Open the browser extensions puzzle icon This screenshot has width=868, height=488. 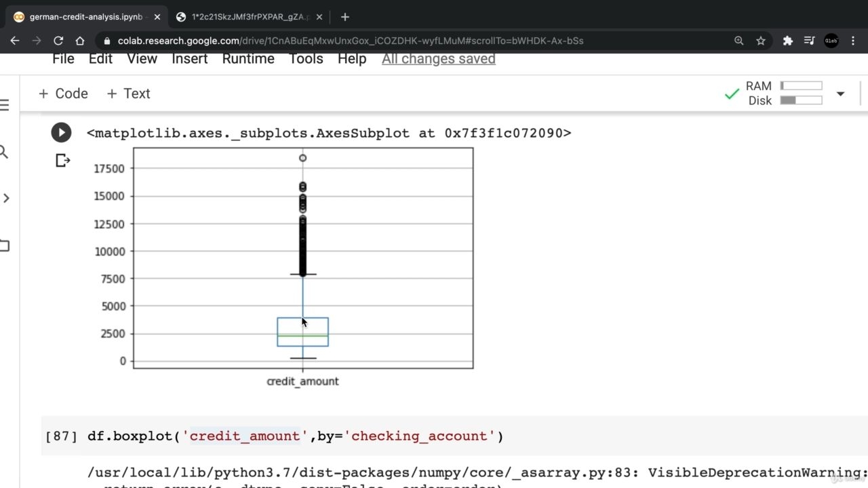pyautogui.click(x=787, y=41)
